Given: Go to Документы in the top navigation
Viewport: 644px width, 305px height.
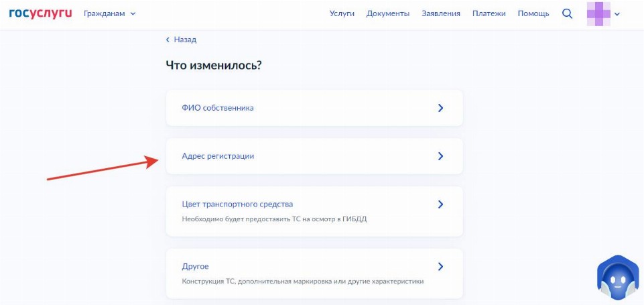Looking at the screenshot, I should tap(388, 13).
